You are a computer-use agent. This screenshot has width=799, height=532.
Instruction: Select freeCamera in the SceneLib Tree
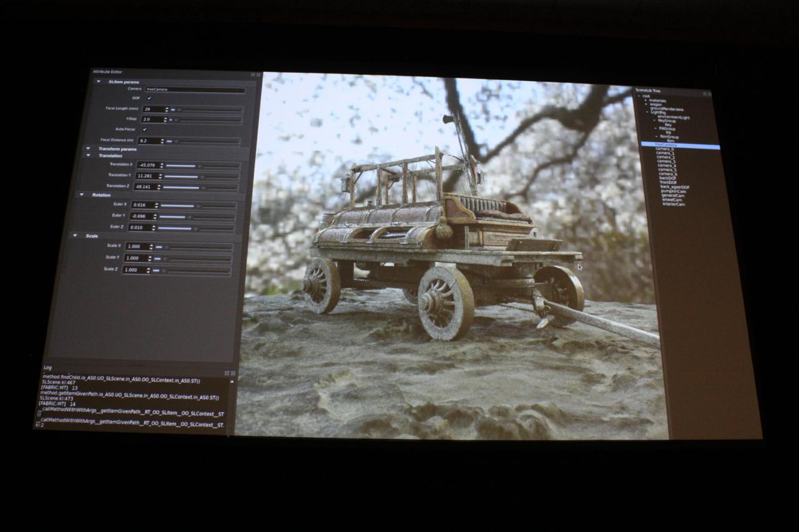point(680,145)
